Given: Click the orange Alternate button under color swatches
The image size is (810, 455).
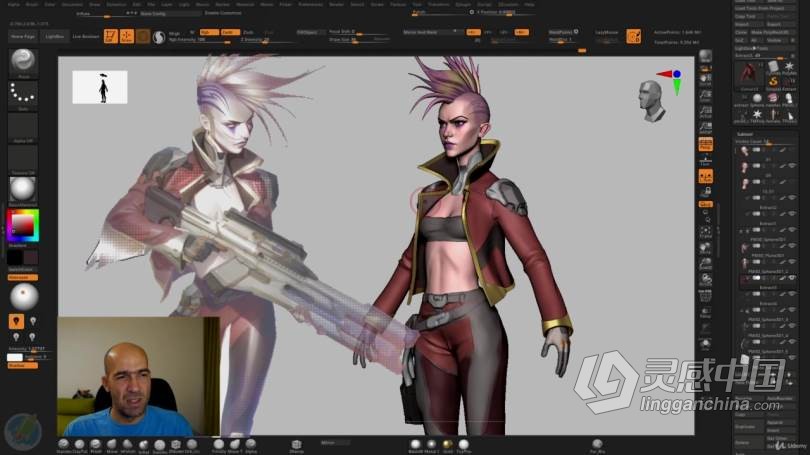Looking at the screenshot, I should (23, 278).
